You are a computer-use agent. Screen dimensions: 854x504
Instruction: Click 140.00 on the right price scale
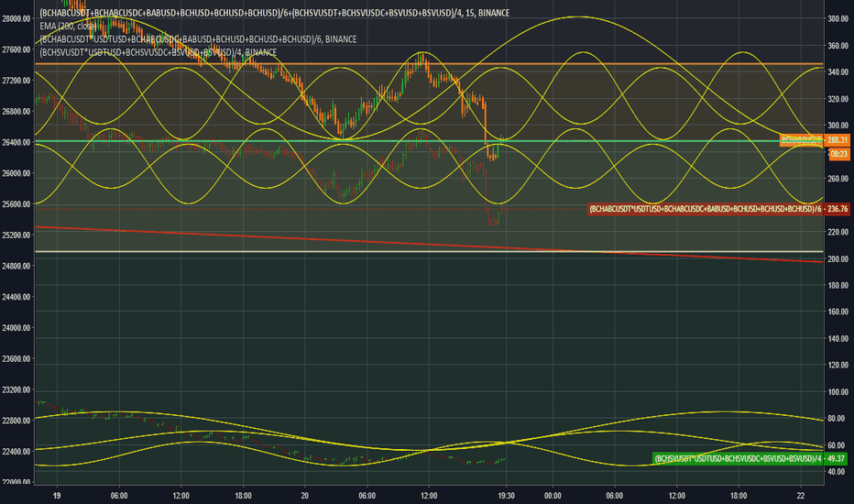pyautogui.click(x=838, y=339)
